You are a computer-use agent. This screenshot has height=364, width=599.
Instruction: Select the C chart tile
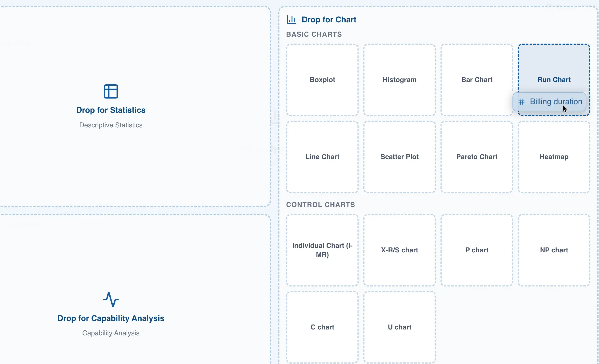pos(322,327)
